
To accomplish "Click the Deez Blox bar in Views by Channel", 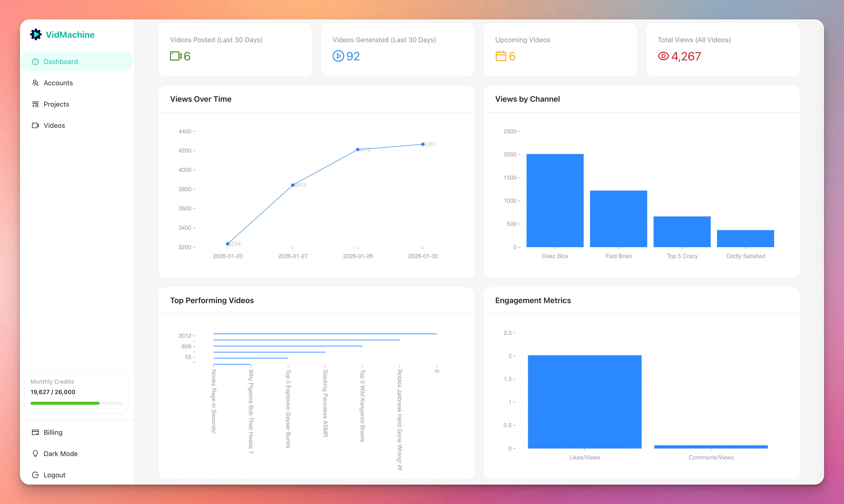I will [x=555, y=200].
